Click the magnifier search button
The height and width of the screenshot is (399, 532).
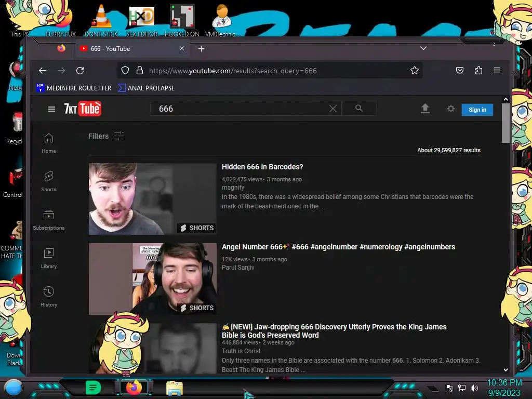359,108
